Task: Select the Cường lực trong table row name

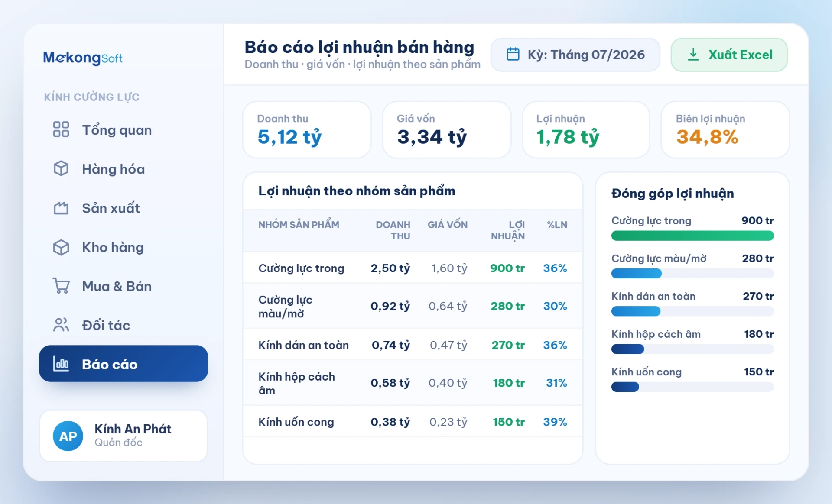Action: [301, 268]
